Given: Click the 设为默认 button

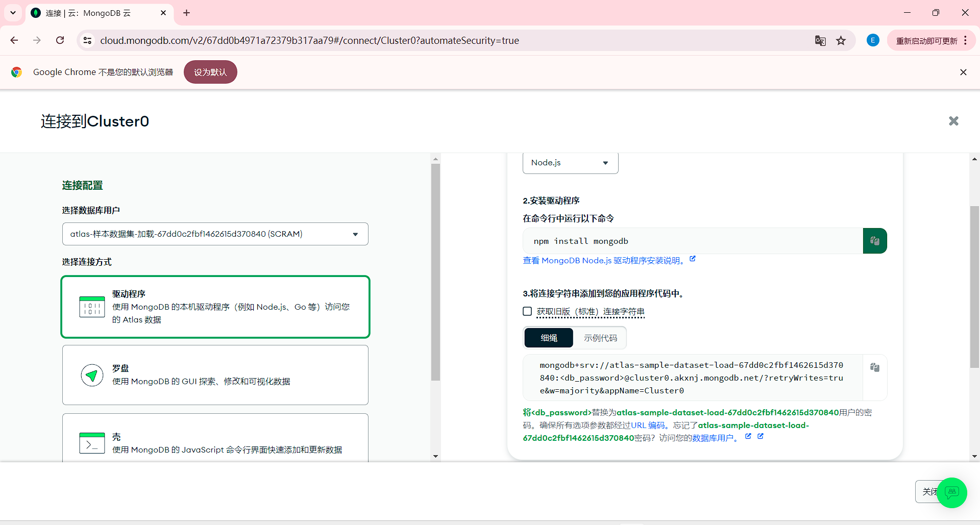Looking at the screenshot, I should coord(210,72).
